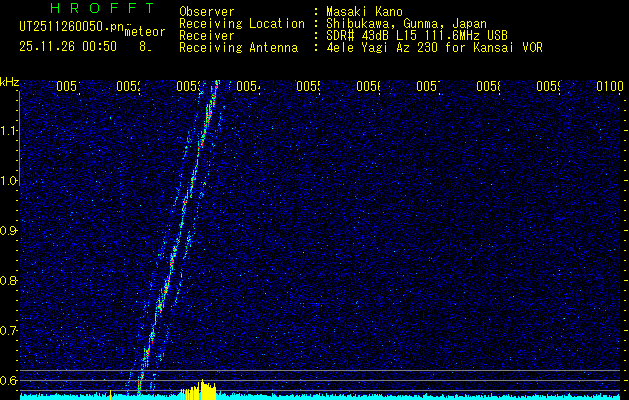Image resolution: width=629 pixels, height=400 pixels.
Task: Click the 'Receiver' field label
Action: 207,36
